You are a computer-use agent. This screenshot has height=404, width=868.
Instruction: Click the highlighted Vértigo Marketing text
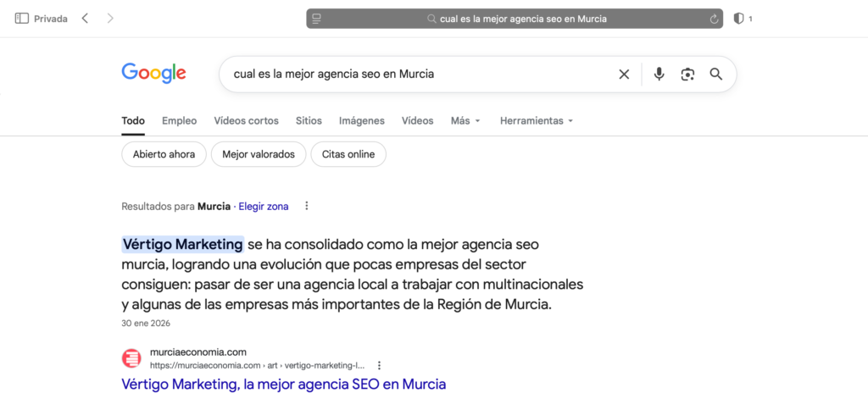[x=183, y=244]
